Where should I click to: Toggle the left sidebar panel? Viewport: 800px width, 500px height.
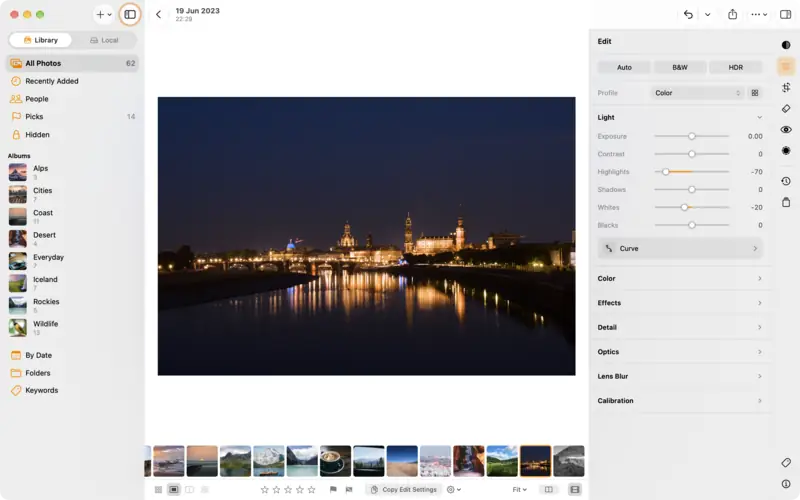[130, 14]
